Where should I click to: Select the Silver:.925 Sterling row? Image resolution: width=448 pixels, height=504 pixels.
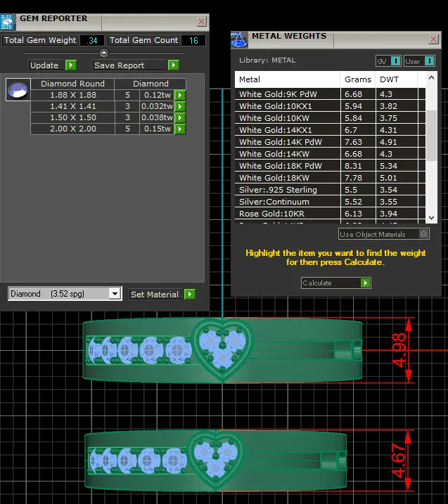(x=330, y=190)
